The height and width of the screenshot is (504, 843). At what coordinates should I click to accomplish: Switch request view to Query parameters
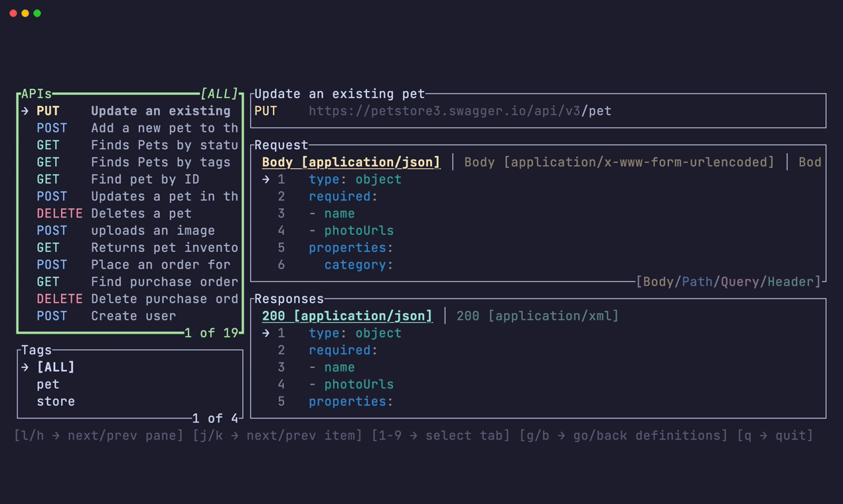(740, 281)
